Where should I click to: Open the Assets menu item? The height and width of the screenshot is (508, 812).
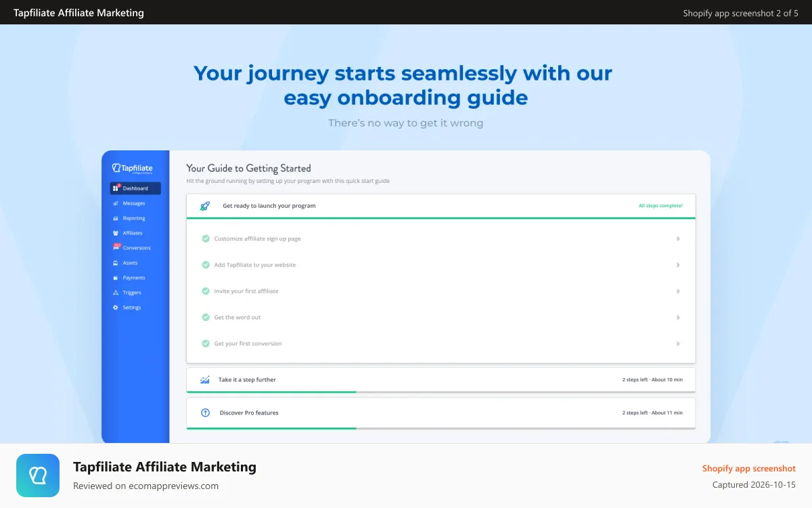(x=130, y=263)
